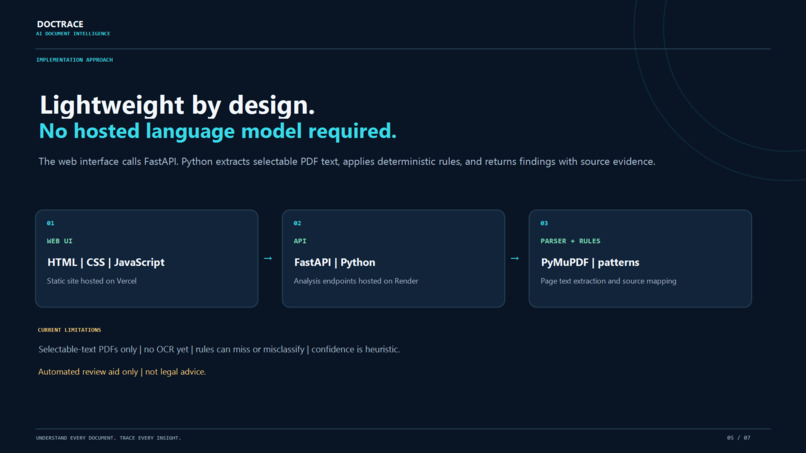Click the 'Lightweight by design.' heading
The image size is (806, 453).
point(177,105)
